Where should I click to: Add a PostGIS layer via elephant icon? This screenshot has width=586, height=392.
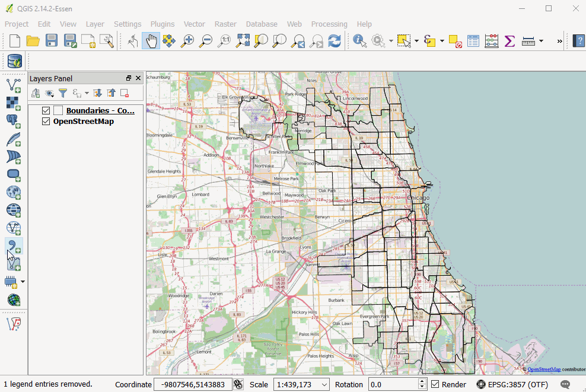click(x=14, y=121)
